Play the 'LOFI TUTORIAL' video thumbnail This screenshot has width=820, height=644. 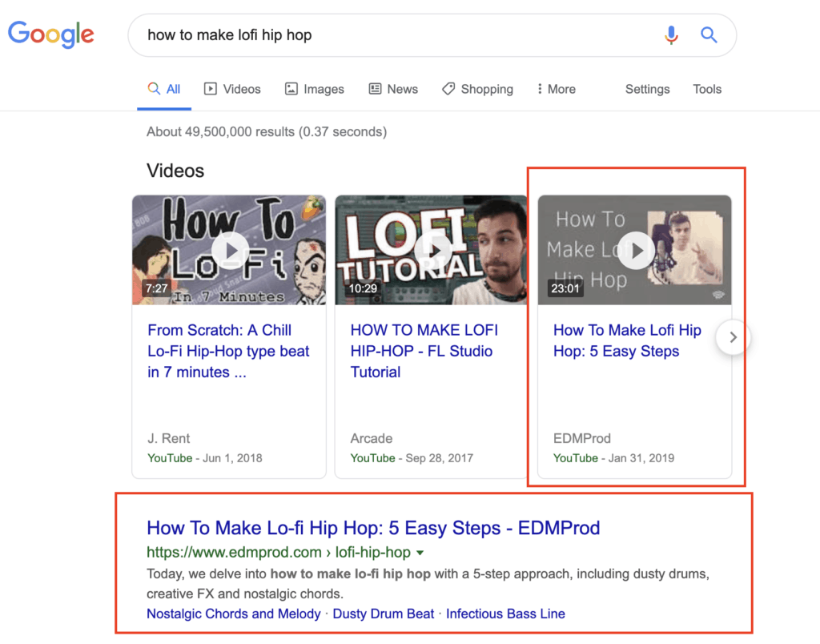431,250
